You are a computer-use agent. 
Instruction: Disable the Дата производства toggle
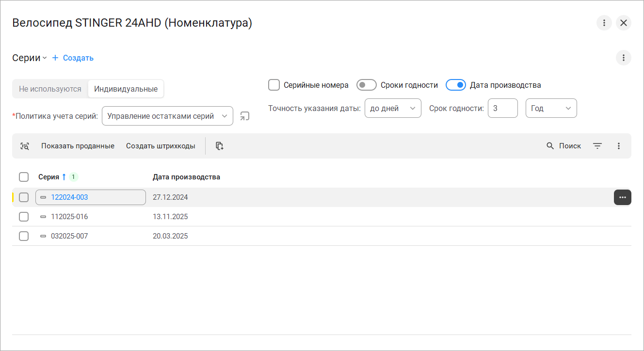coord(455,85)
